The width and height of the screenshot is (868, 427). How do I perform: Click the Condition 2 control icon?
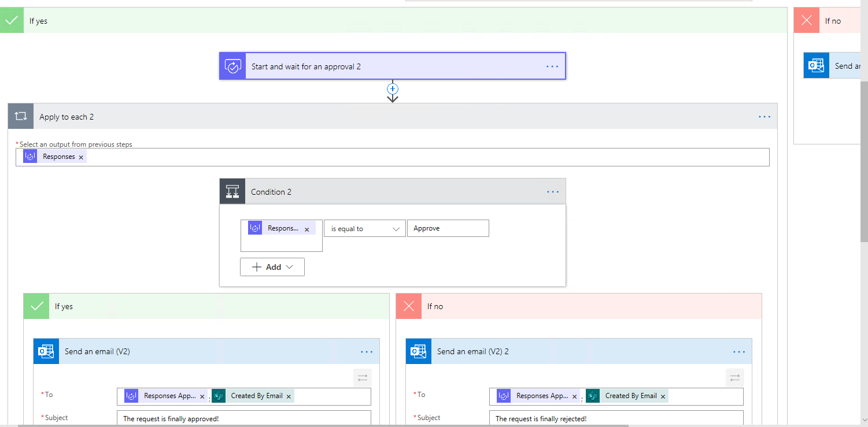click(232, 191)
